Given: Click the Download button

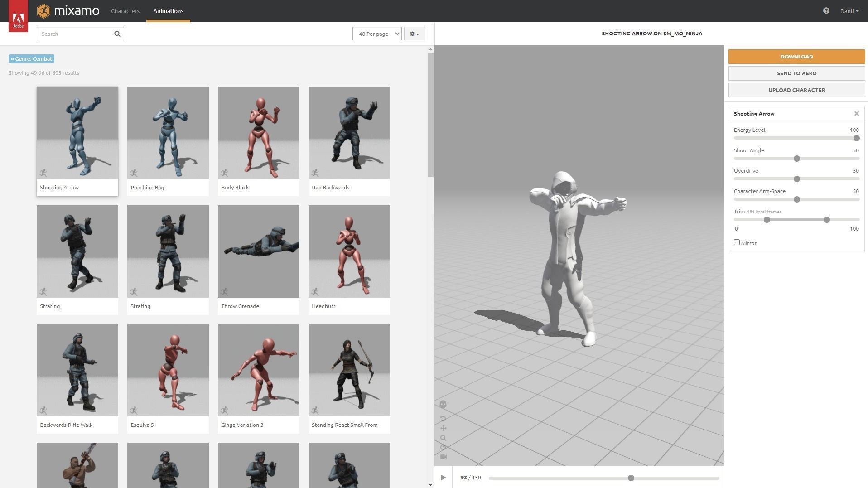Looking at the screenshot, I should point(796,57).
